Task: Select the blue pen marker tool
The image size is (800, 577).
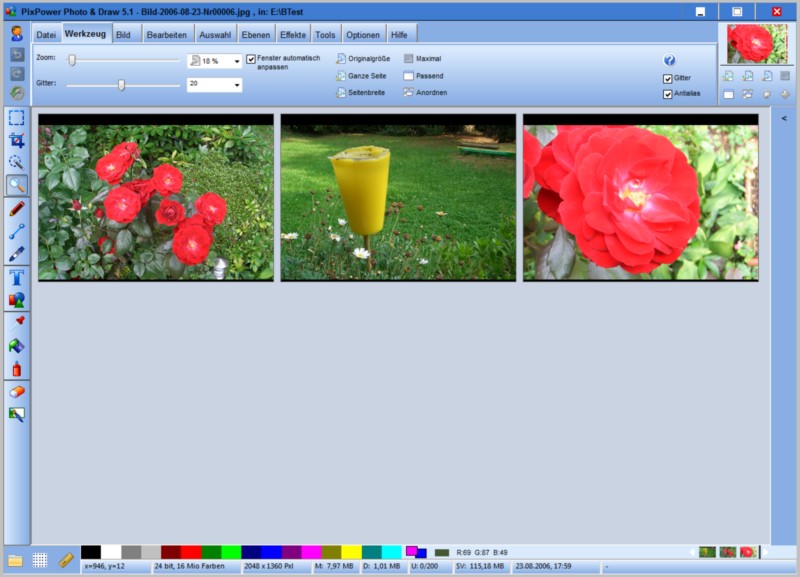Action: pos(16,254)
